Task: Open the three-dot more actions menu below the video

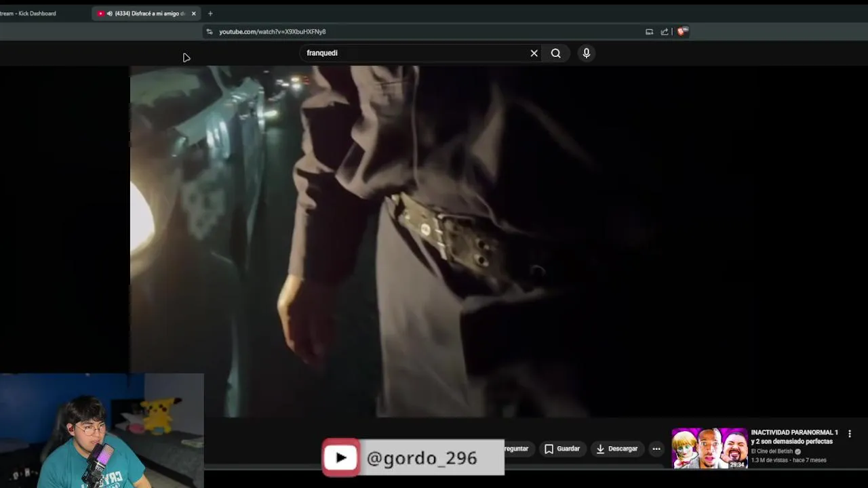Action: coord(656,449)
